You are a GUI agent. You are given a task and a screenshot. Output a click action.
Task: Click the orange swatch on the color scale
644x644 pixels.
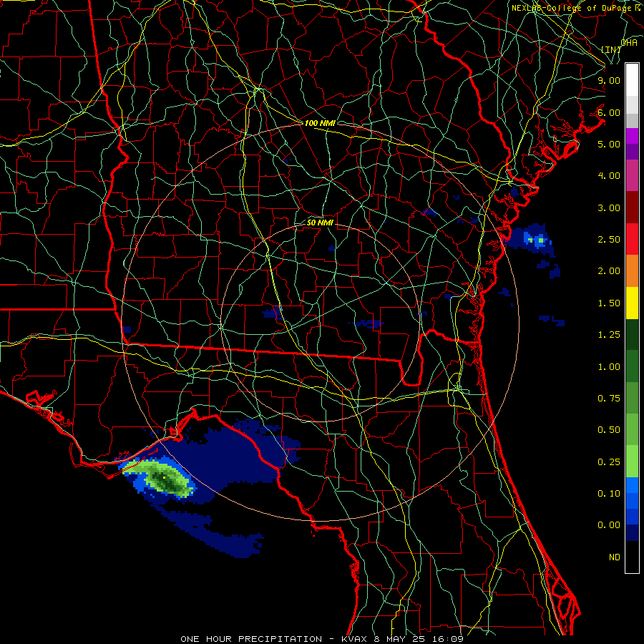tap(632, 270)
